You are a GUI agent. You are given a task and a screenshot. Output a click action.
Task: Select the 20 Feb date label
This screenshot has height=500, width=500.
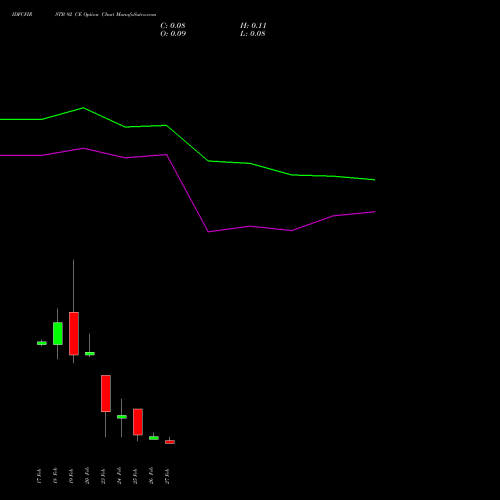pos(87,476)
